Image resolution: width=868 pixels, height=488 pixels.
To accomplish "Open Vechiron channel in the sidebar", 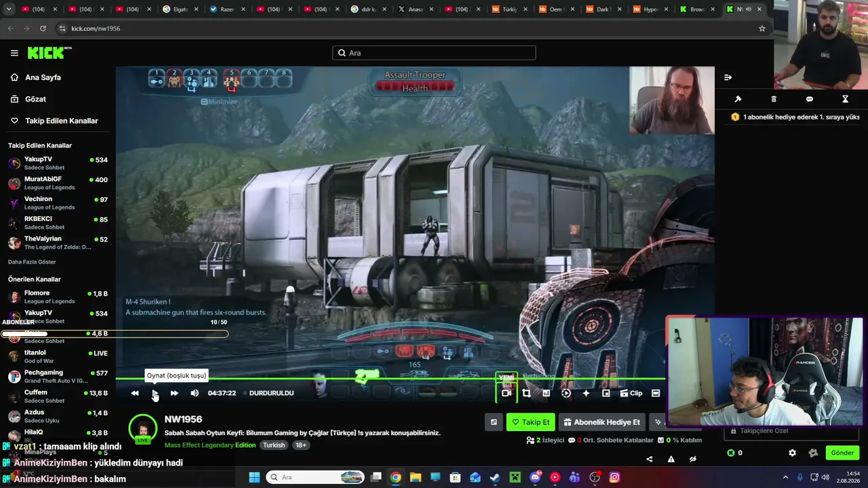I will tap(58, 203).
